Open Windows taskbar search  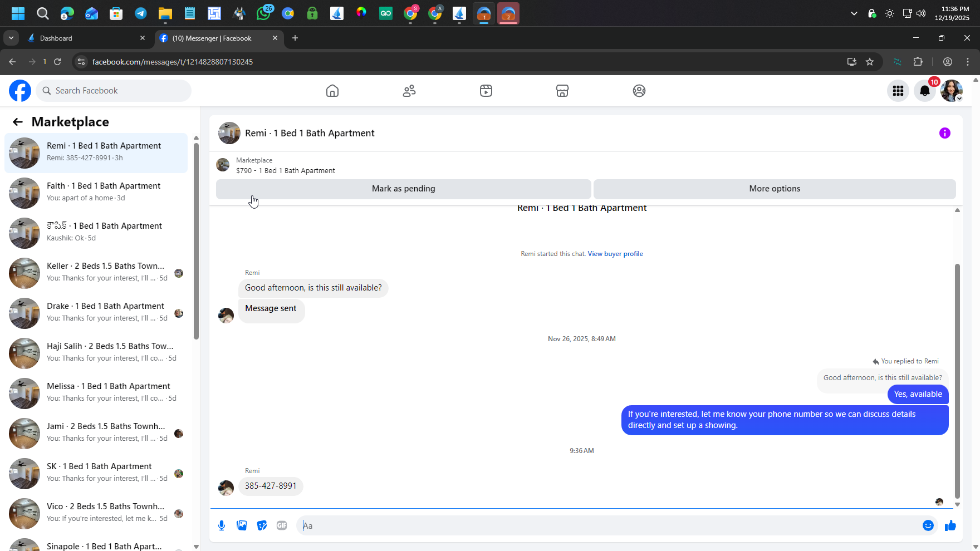pyautogui.click(x=43, y=13)
